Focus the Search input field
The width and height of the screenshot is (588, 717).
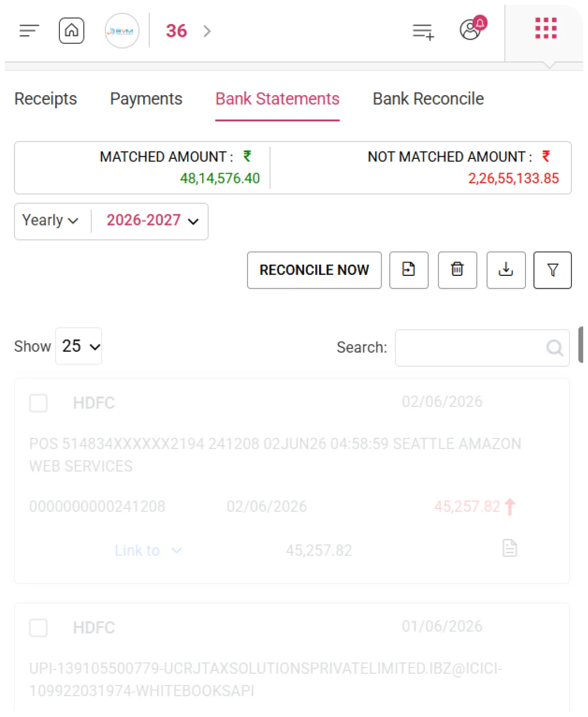(x=482, y=348)
